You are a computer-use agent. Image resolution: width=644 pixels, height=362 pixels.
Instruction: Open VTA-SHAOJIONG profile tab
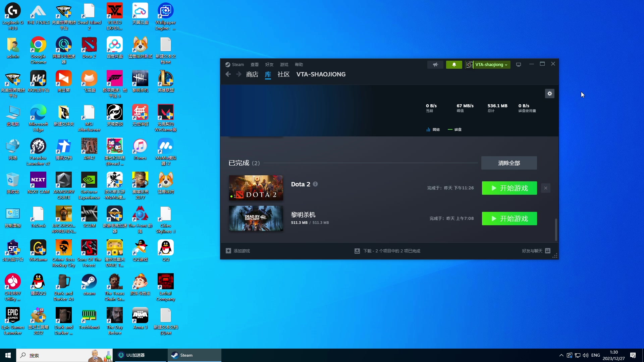tap(321, 74)
